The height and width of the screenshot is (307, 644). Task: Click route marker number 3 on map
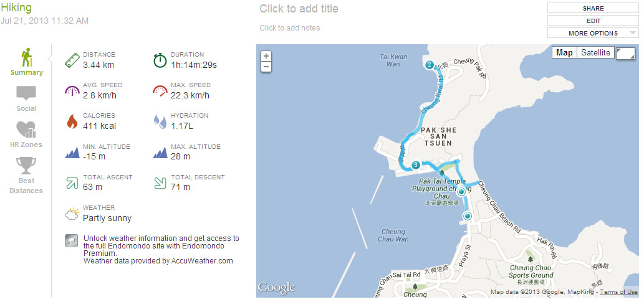pyautogui.click(x=416, y=165)
